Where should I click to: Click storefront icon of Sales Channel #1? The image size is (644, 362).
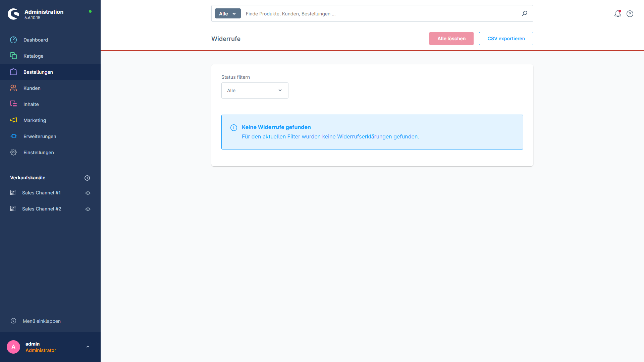13,193
